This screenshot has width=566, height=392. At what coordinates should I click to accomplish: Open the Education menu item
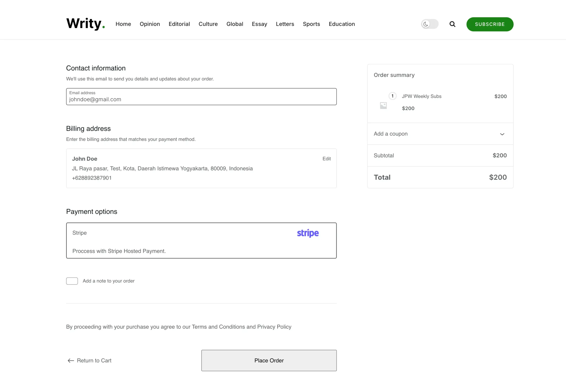tap(342, 24)
